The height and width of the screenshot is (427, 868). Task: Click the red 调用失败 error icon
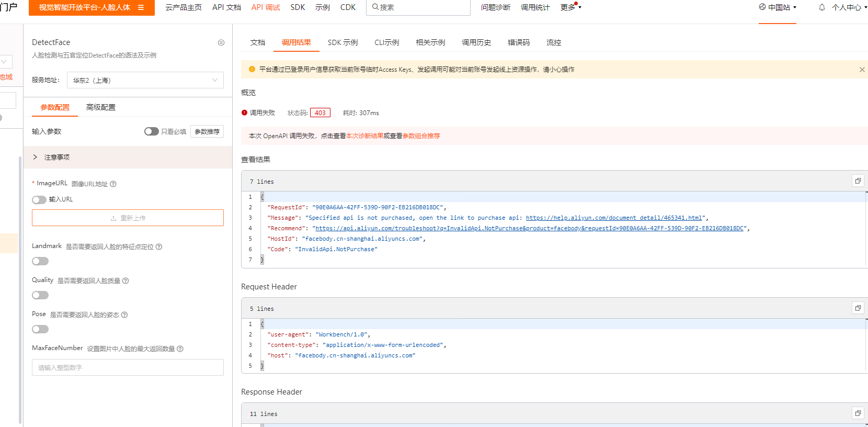[x=244, y=113]
